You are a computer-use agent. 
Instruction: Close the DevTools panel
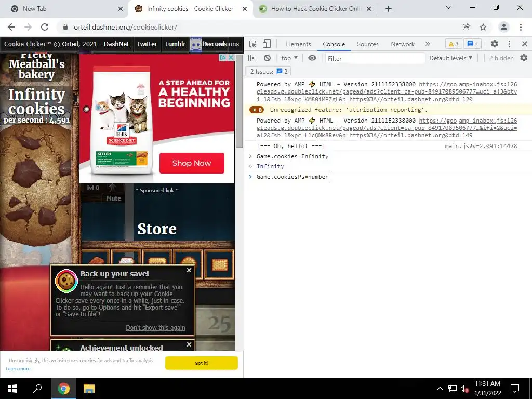coord(525,44)
